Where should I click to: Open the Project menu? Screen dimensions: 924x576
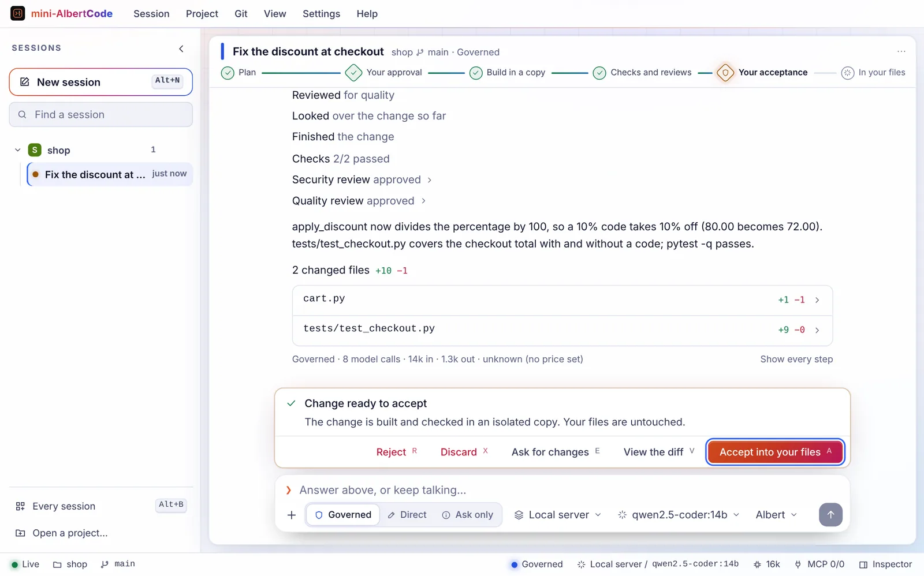click(202, 14)
